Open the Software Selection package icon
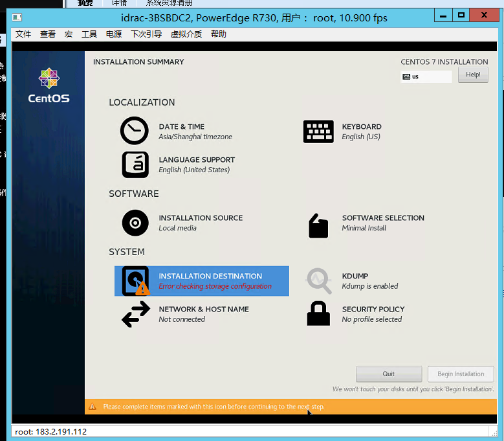The width and height of the screenshot is (504, 441). [x=318, y=226]
